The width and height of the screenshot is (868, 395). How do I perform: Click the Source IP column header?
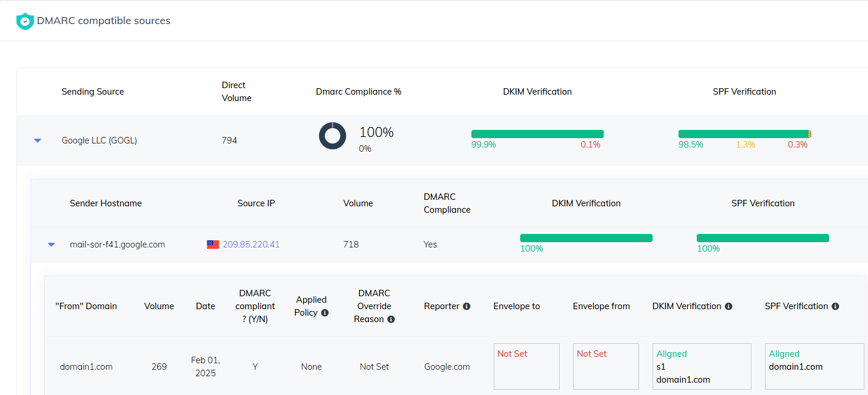[256, 203]
